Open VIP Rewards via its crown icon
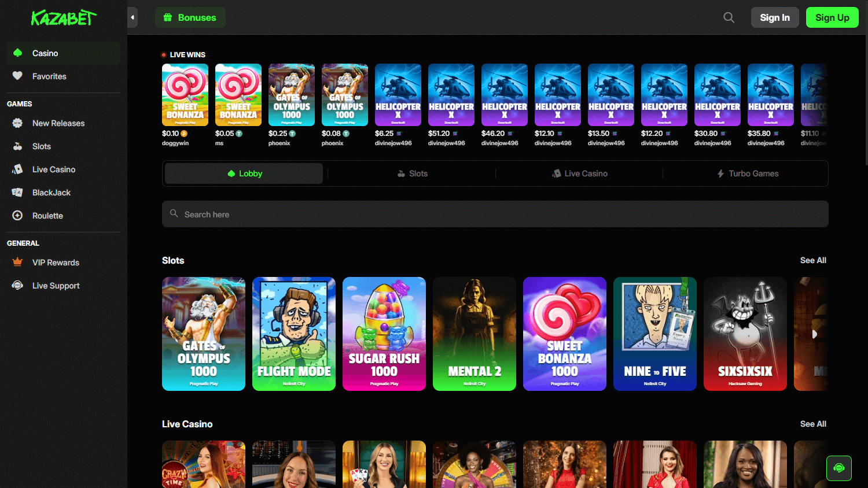This screenshot has height=488, width=868. (17, 262)
